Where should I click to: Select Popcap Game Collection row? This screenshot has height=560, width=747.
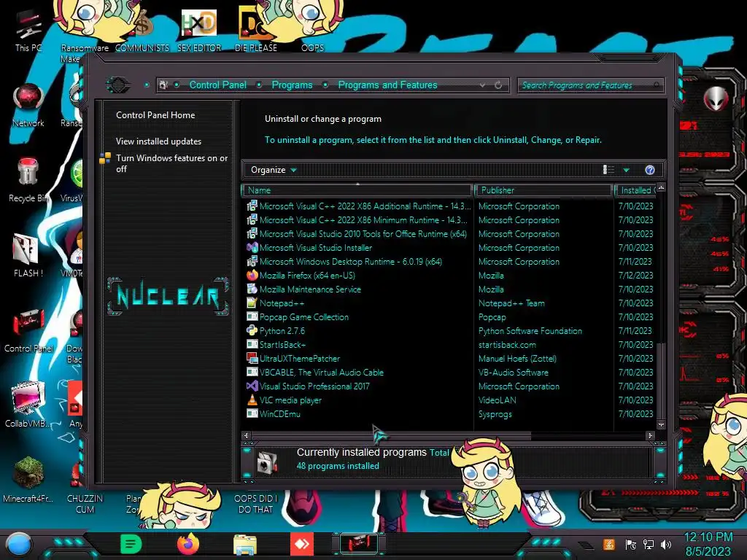(450, 316)
